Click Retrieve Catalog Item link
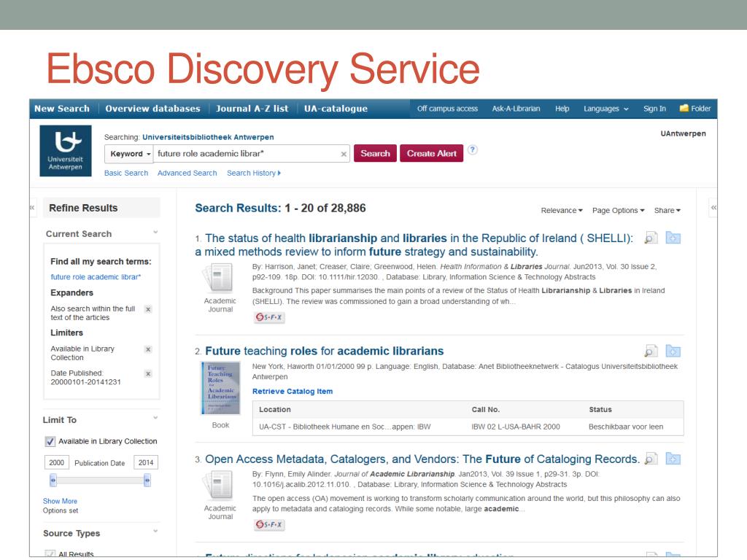 click(x=293, y=392)
